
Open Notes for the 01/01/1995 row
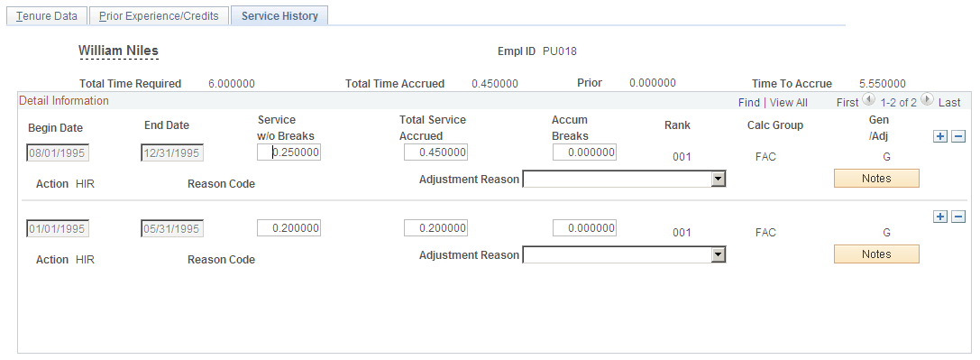(x=876, y=254)
